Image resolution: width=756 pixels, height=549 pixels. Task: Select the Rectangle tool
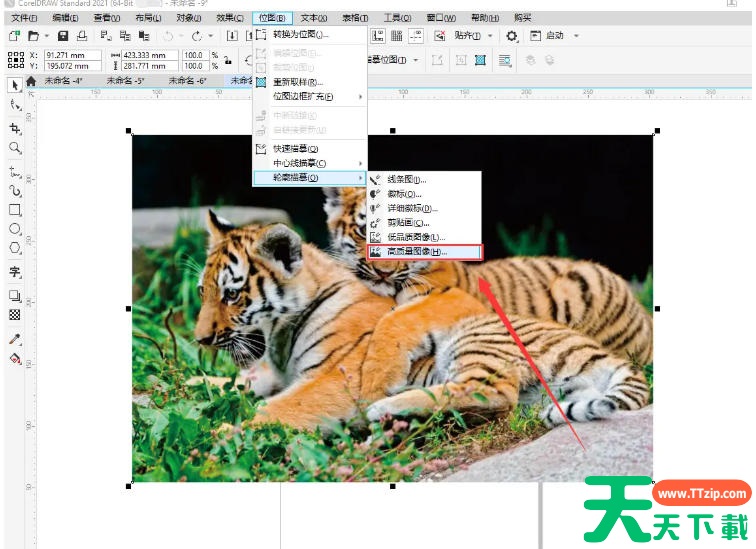coord(15,210)
